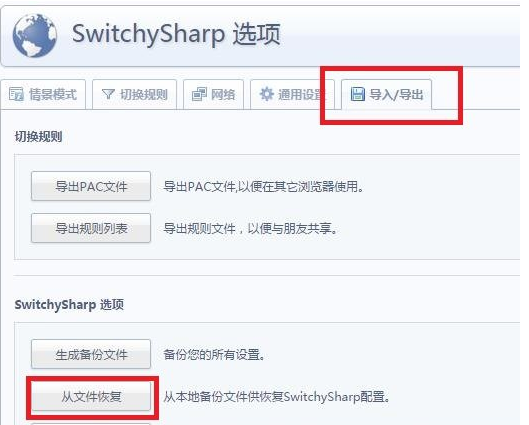Click the 从文件恢复 button
Screen dimensions: 529x425
tap(91, 396)
